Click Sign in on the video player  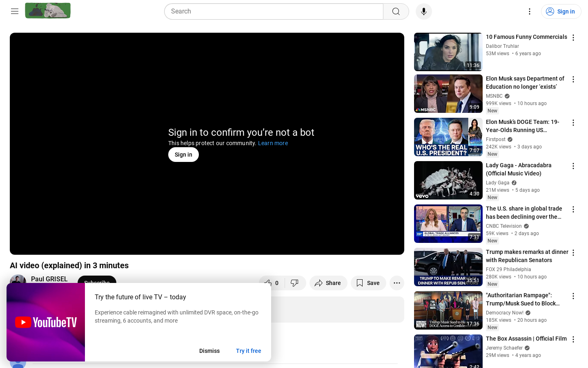point(183,155)
